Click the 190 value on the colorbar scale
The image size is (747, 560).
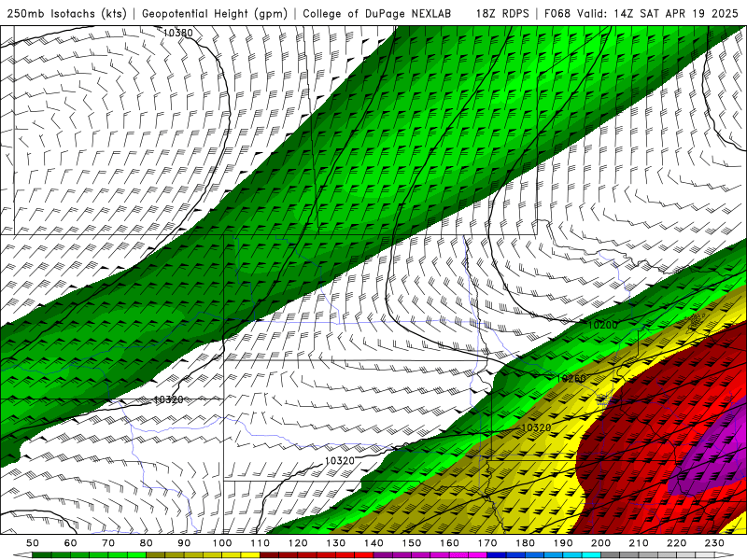point(564,543)
